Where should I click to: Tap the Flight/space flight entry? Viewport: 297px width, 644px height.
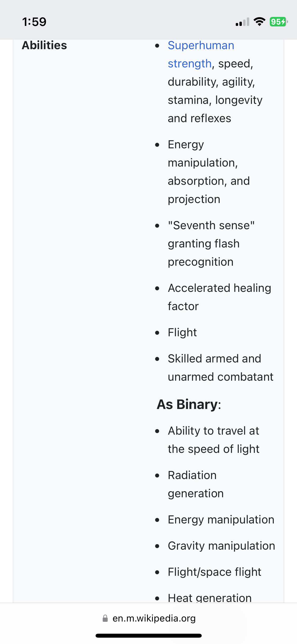pyautogui.click(x=215, y=572)
